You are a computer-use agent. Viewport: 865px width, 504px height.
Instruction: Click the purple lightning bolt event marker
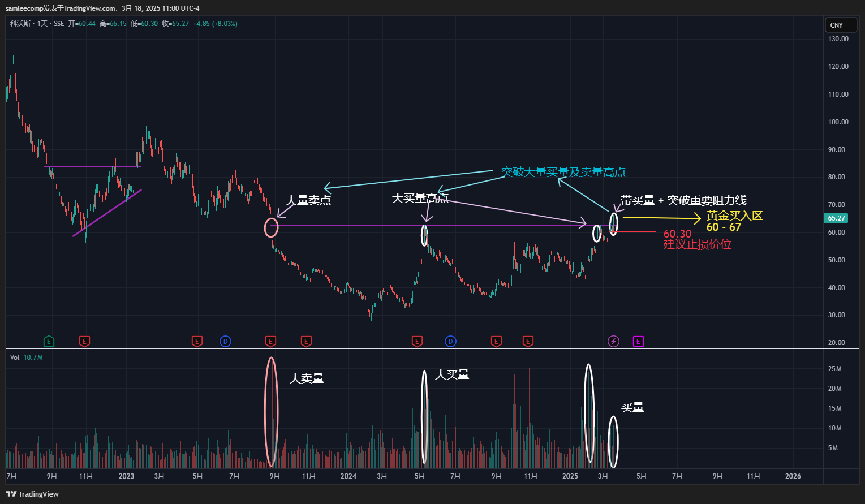(x=613, y=341)
